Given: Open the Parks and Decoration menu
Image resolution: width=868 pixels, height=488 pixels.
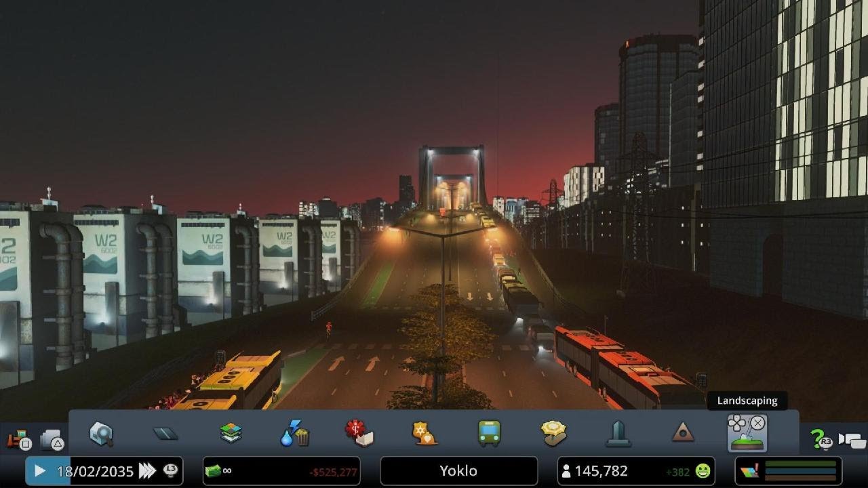Looking at the screenshot, I should (x=553, y=434).
